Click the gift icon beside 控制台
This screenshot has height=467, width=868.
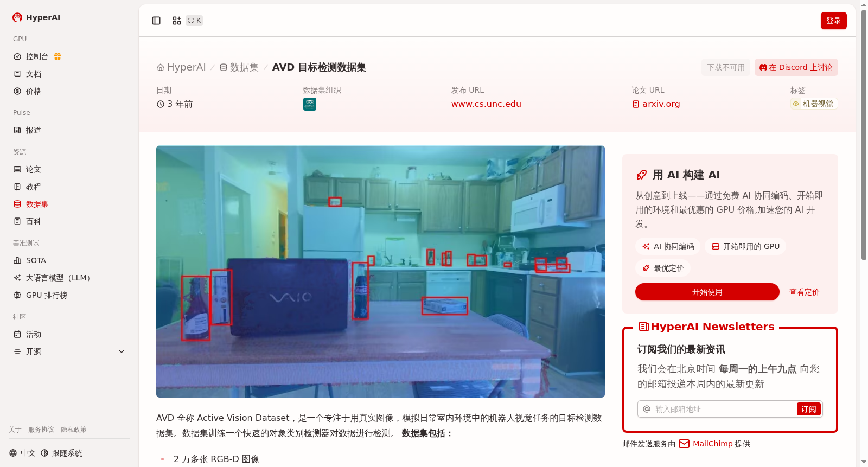click(x=58, y=56)
